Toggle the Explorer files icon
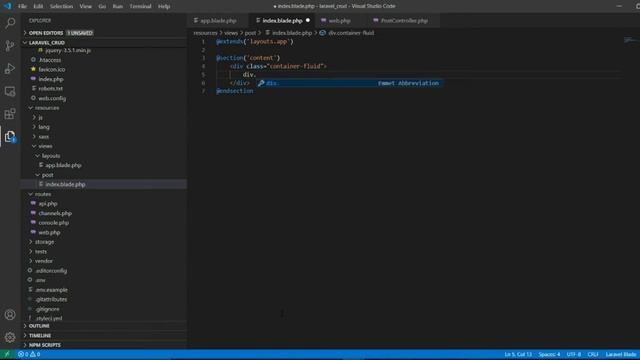 pos(10,136)
